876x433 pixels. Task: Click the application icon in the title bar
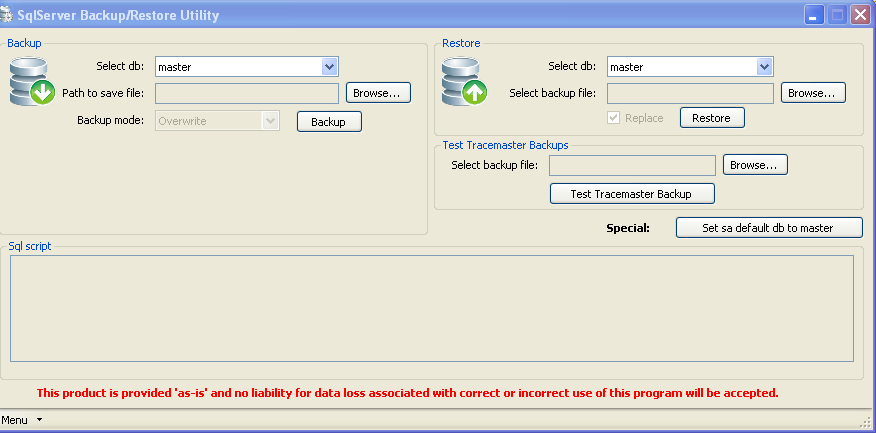click(5, 15)
